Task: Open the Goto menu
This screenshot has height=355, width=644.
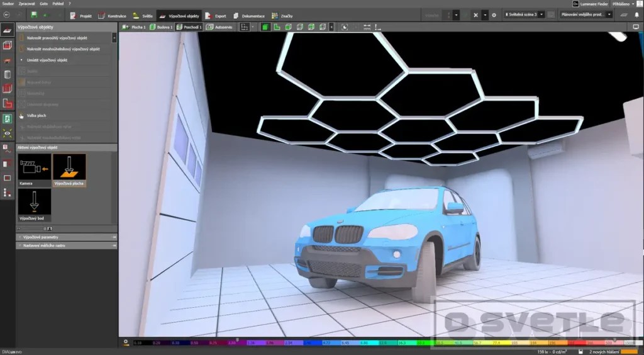Action: (44, 3)
